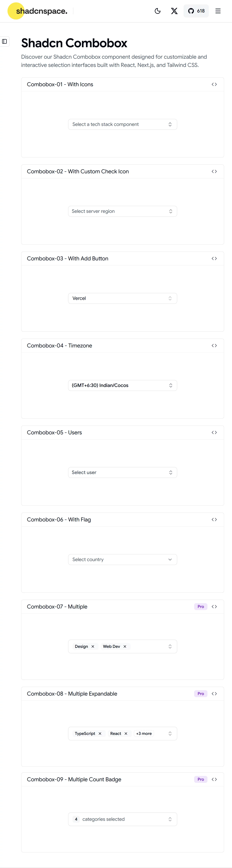Open the tech stack component combobox

[122, 124]
